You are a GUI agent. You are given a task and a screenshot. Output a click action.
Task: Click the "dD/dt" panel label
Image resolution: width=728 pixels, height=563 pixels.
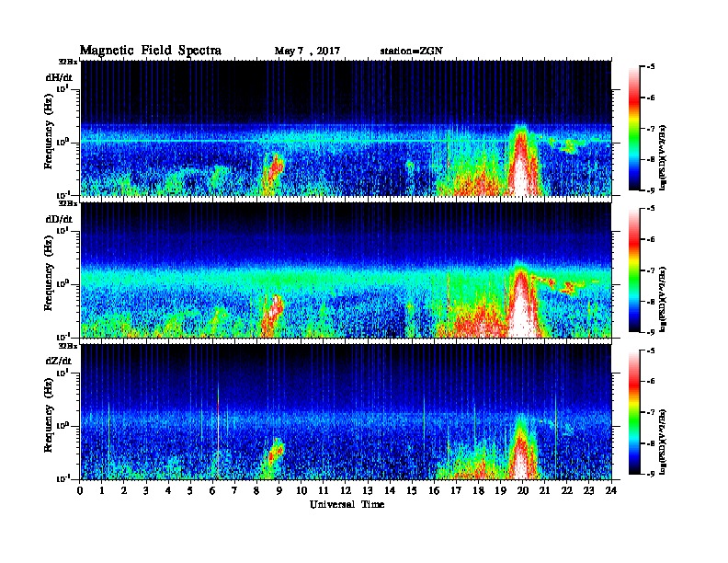click(x=59, y=219)
